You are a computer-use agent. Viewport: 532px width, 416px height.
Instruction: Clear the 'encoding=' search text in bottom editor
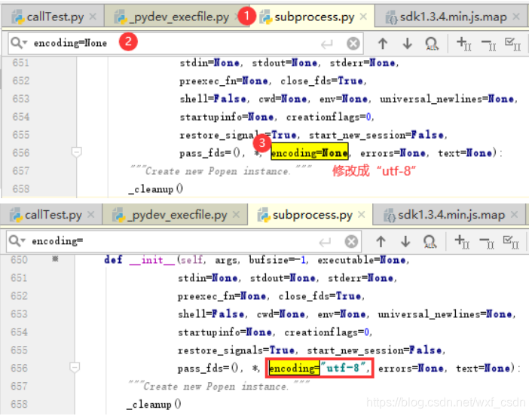coord(351,242)
